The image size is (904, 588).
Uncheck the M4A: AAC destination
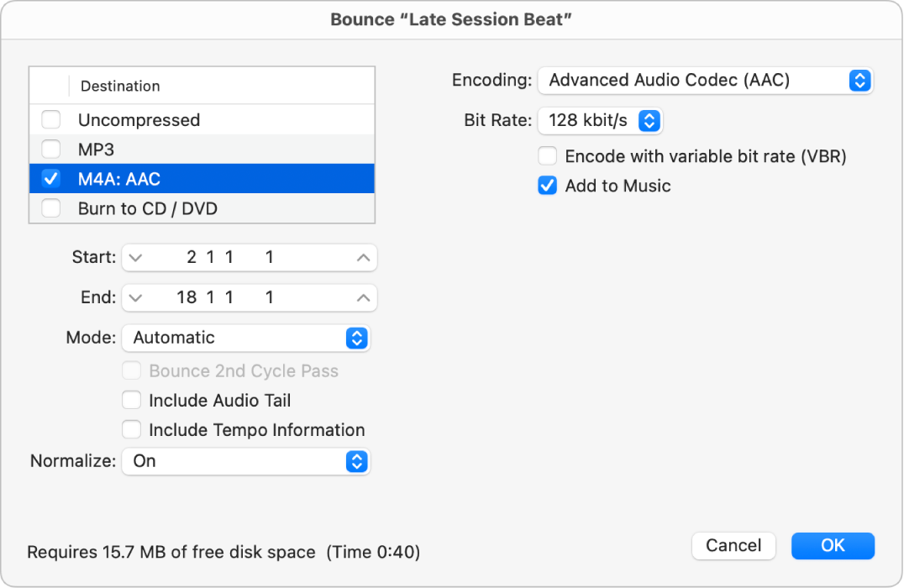(x=50, y=178)
